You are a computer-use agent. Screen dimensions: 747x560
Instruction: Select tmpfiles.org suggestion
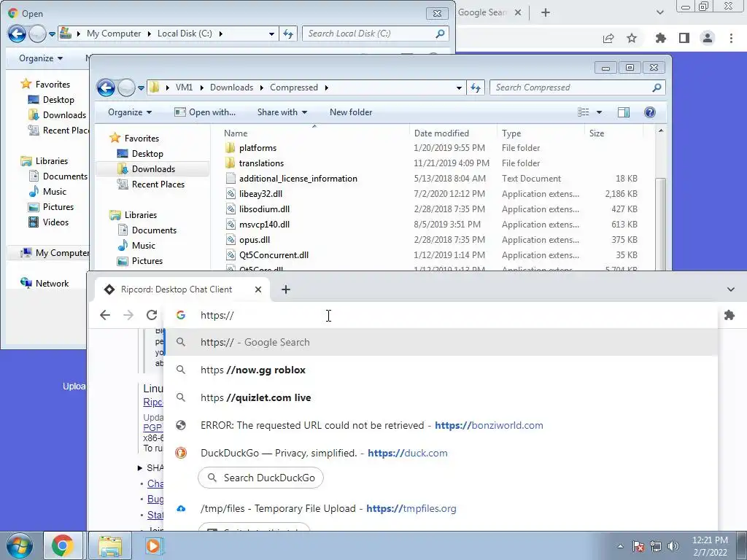click(x=441, y=508)
